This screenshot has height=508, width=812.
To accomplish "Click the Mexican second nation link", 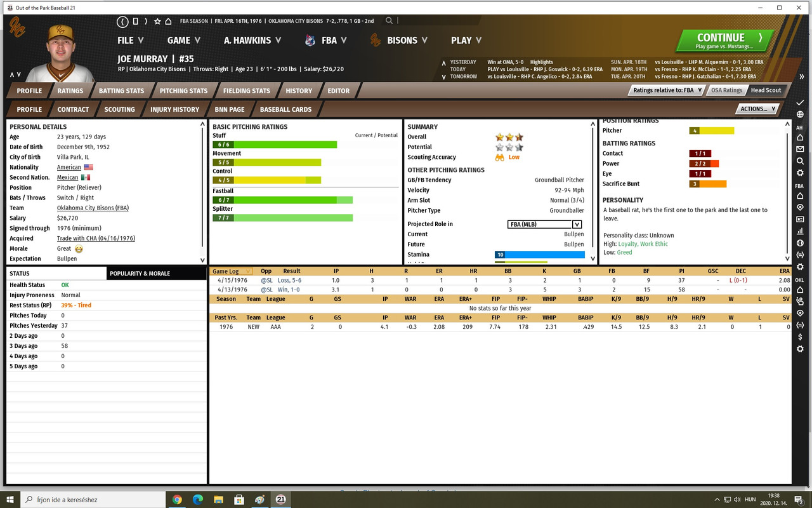I will 67,177.
